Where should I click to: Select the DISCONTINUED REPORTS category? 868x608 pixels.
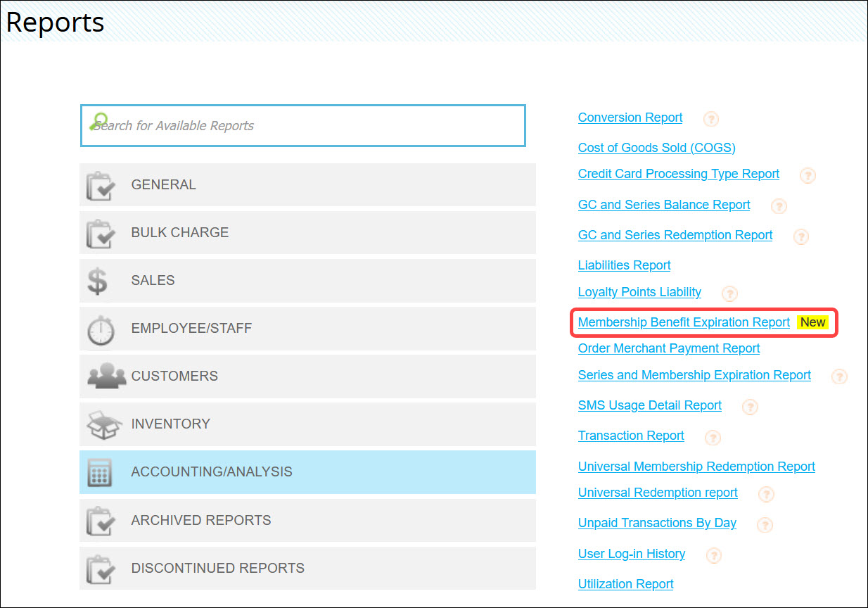217,568
